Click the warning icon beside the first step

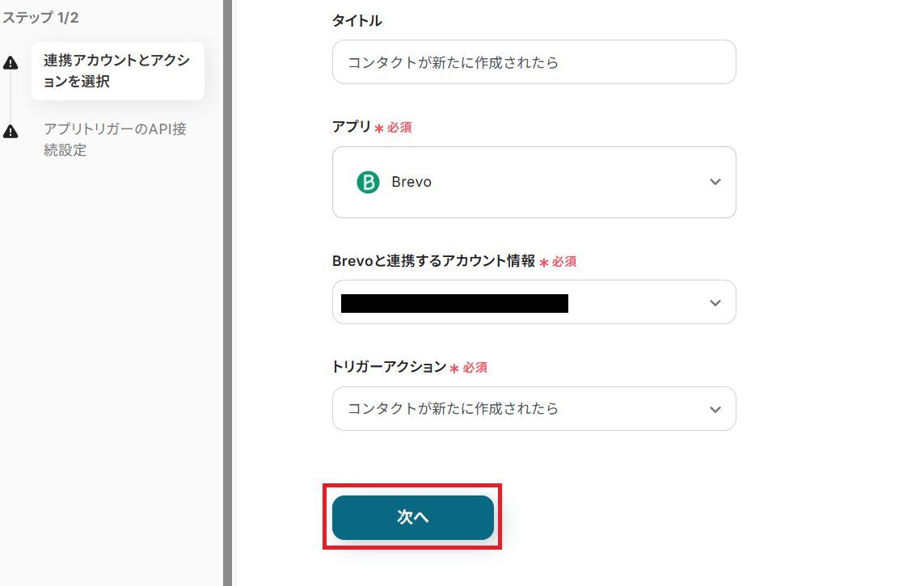tap(11, 63)
